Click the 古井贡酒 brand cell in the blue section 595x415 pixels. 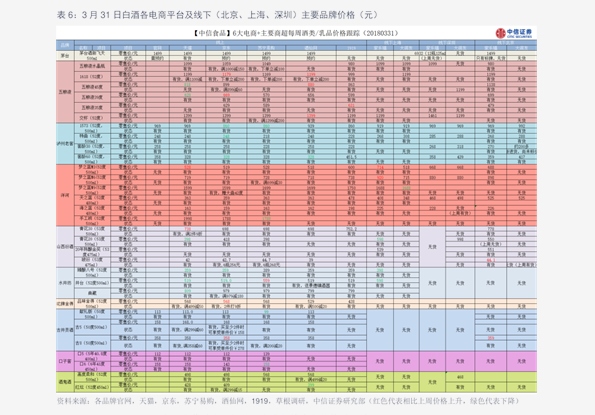tap(65, 330)
